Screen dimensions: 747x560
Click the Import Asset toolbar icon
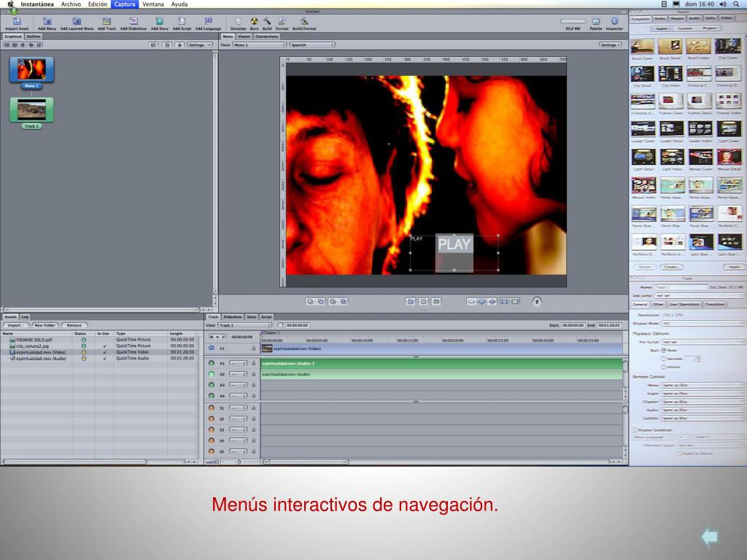pos(17,21)
